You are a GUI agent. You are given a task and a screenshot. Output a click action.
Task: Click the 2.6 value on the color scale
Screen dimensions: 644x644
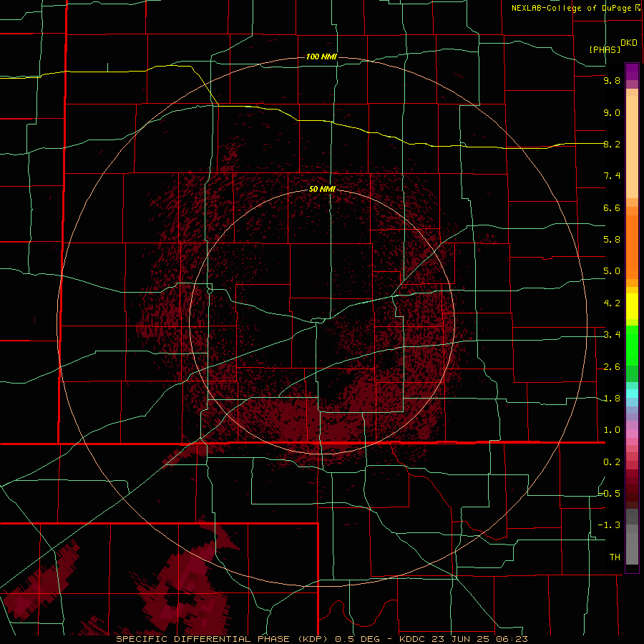pyautogui.click(x=612, y=367)
